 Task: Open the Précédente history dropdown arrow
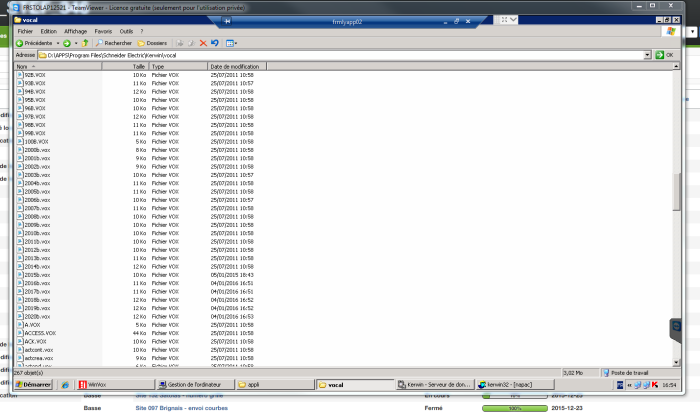[x=57, y=43]
